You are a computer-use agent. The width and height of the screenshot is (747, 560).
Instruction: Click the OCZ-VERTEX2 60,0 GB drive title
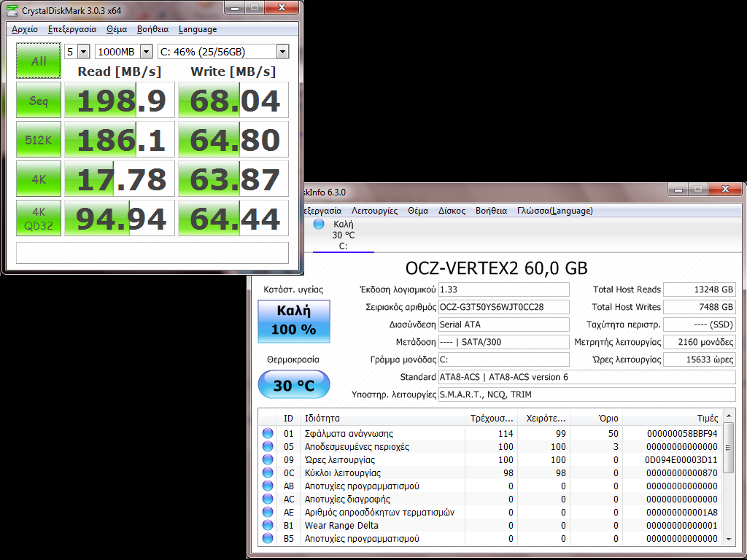pyautogui.click(x=496, y=268)
